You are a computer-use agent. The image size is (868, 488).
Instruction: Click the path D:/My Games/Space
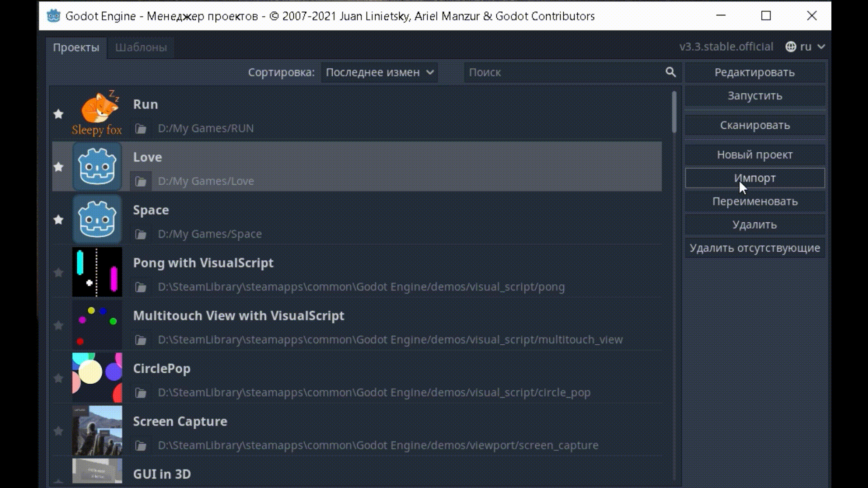click(x=210, y=235)
